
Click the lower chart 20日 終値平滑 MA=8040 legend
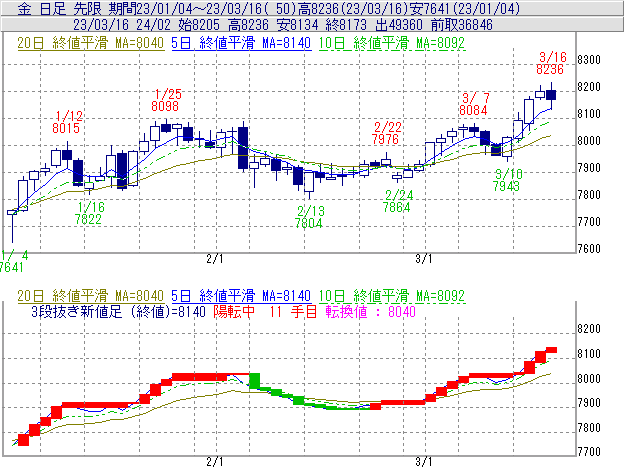(x=90, y=296)
